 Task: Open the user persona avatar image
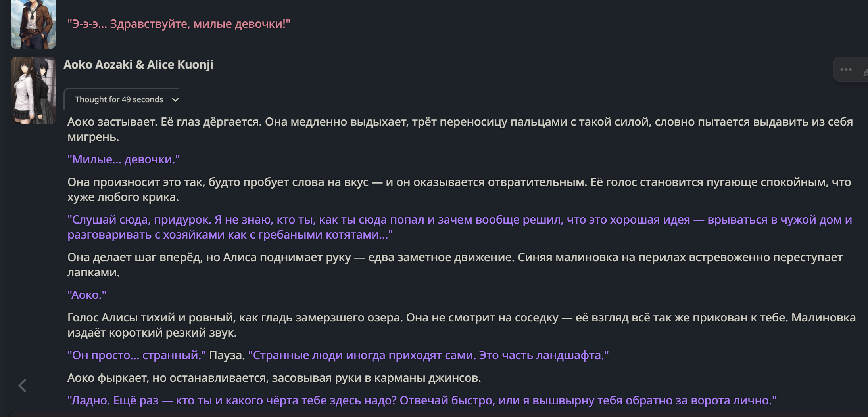[x=33, y=24]
